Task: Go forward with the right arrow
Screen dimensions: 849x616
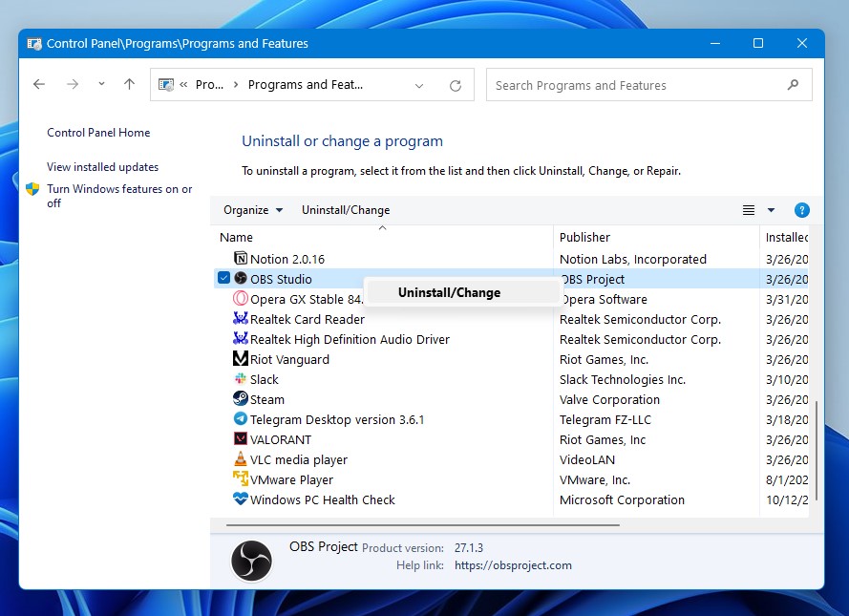Action: (73, 84)
